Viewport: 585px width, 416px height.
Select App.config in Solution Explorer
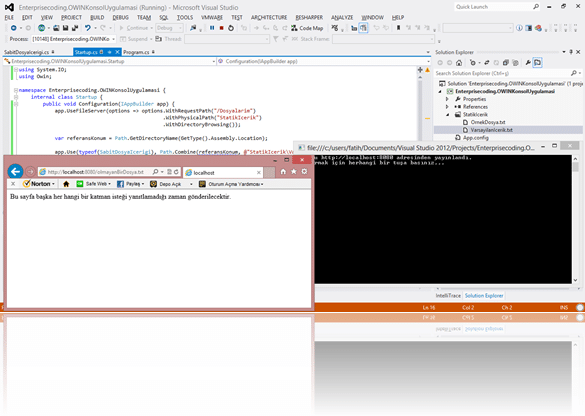pyautogui.click(x=476, y=138)
